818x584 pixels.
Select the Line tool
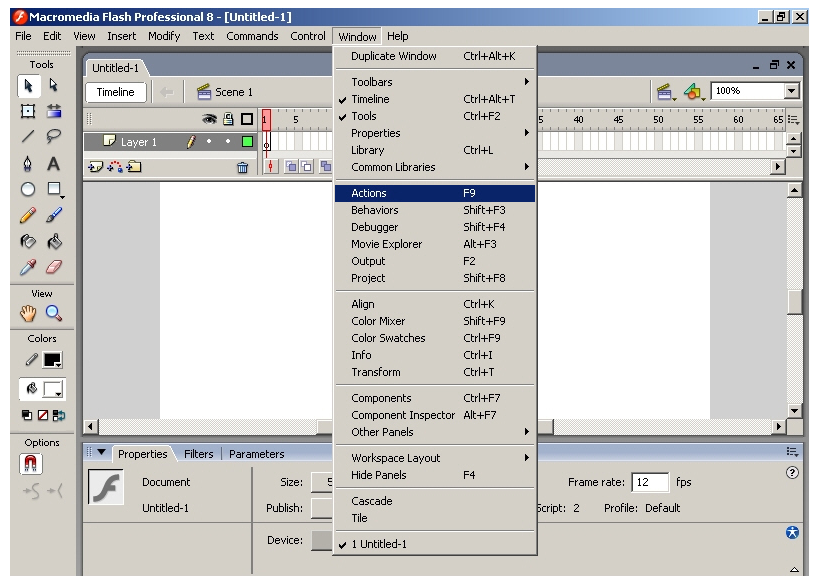[x=28, y=137]
